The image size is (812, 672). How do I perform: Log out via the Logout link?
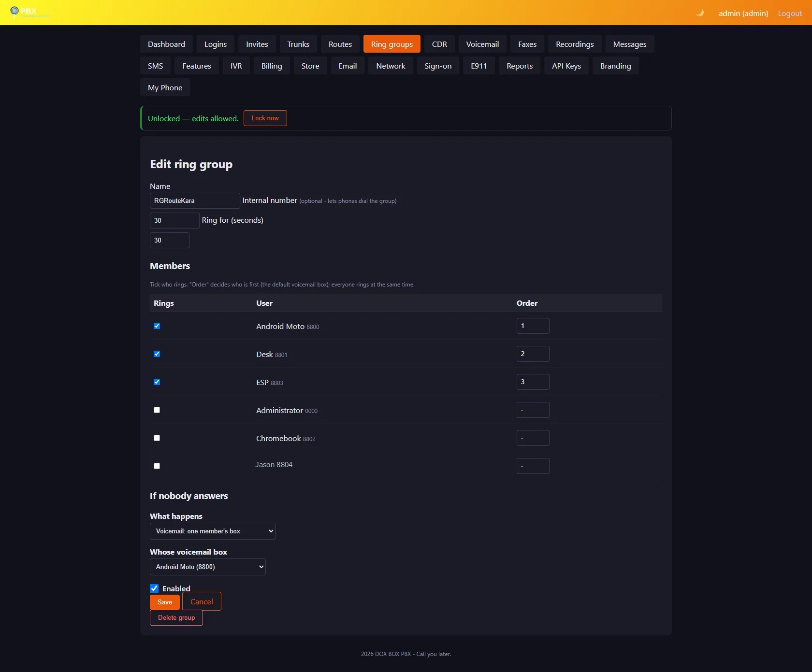click(790, 14)
